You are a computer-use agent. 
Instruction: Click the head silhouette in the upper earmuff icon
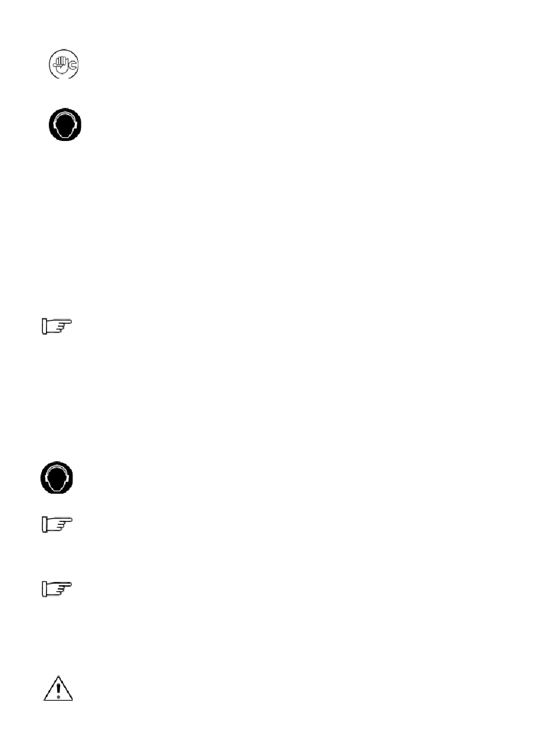tap(65, 126)
